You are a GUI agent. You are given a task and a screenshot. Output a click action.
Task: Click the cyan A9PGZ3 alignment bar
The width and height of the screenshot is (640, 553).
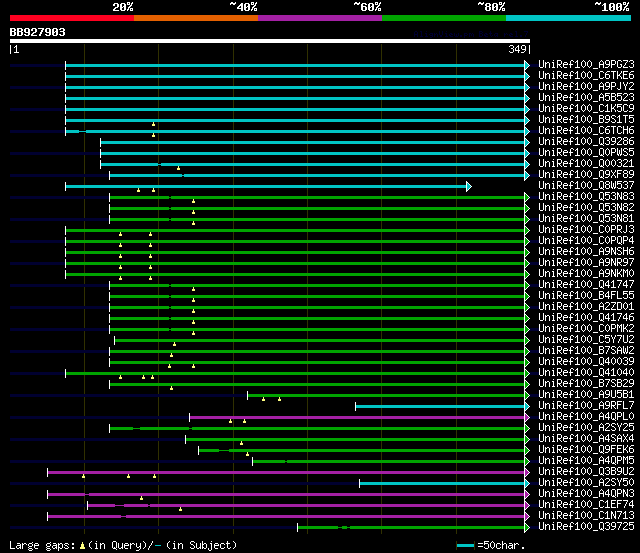295,65
